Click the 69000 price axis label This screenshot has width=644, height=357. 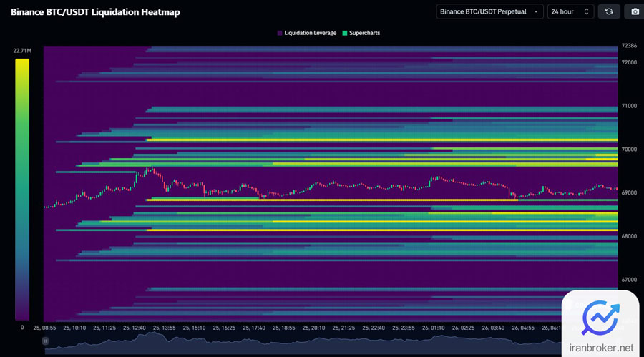[629, 192]
